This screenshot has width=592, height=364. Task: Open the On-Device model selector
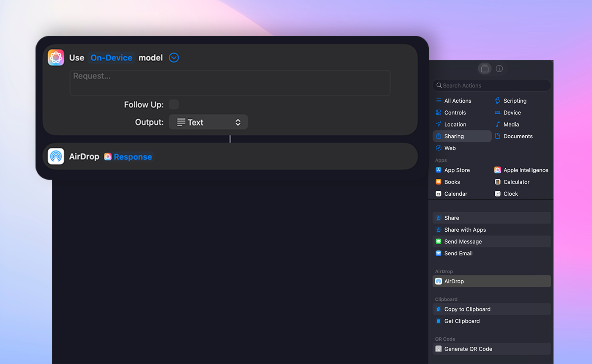(111, 57)
